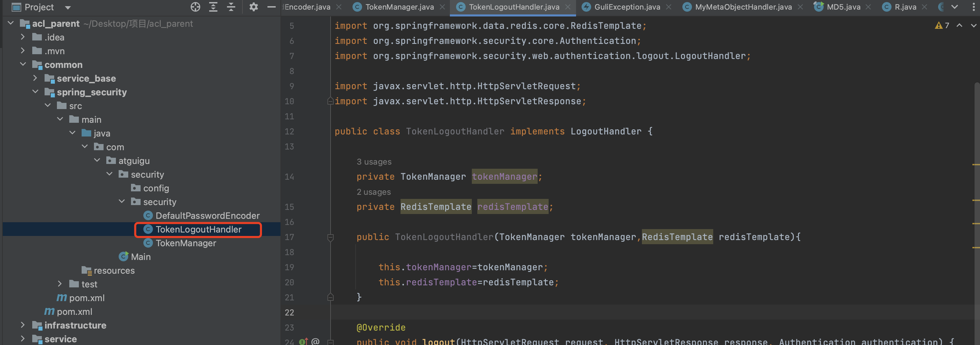Hide the Project panel with minus icon
This screenshot has height=345, width=980.
click(x=271, y=7)
